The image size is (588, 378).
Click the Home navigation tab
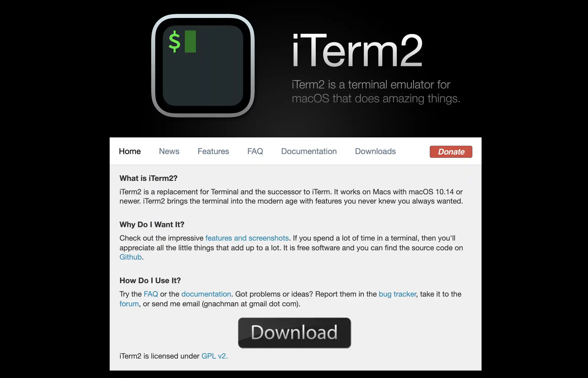(x=130, y=151)
